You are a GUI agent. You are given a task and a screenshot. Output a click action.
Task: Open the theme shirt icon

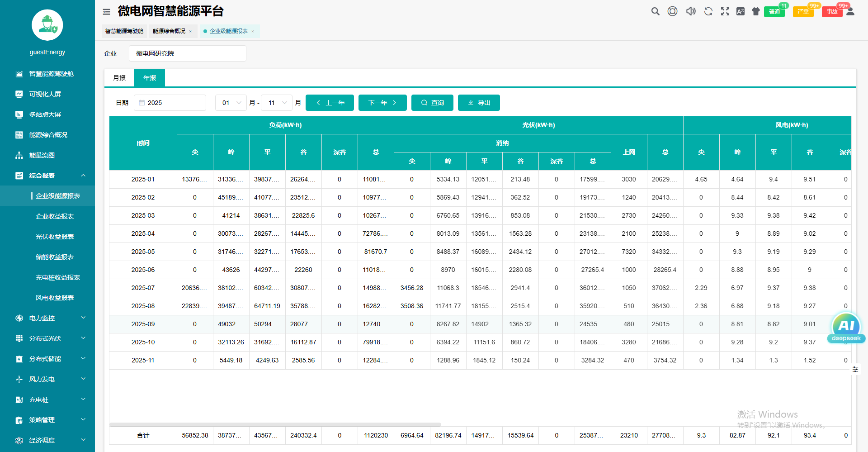point(756,12)
